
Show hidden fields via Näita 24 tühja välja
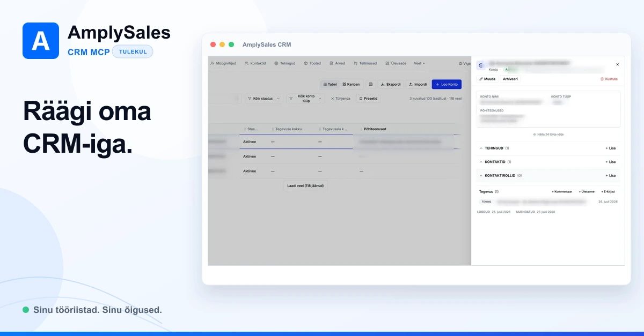[548, 134]
